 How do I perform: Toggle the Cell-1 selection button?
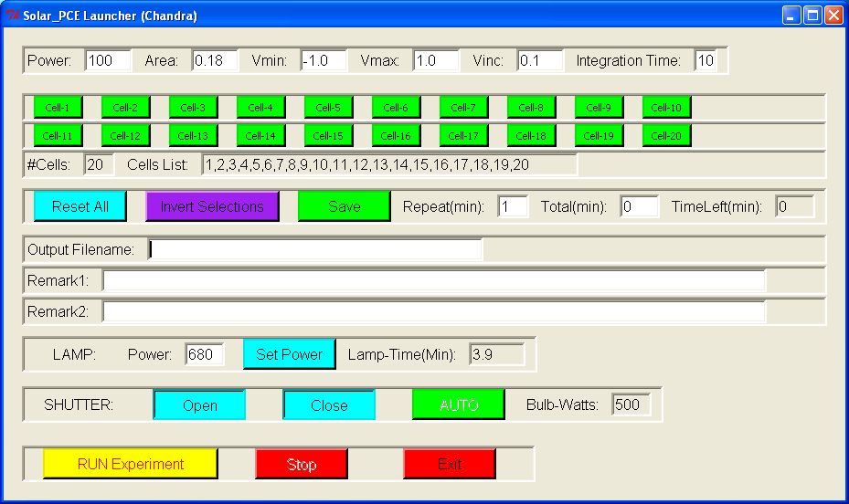pos(58,108)
